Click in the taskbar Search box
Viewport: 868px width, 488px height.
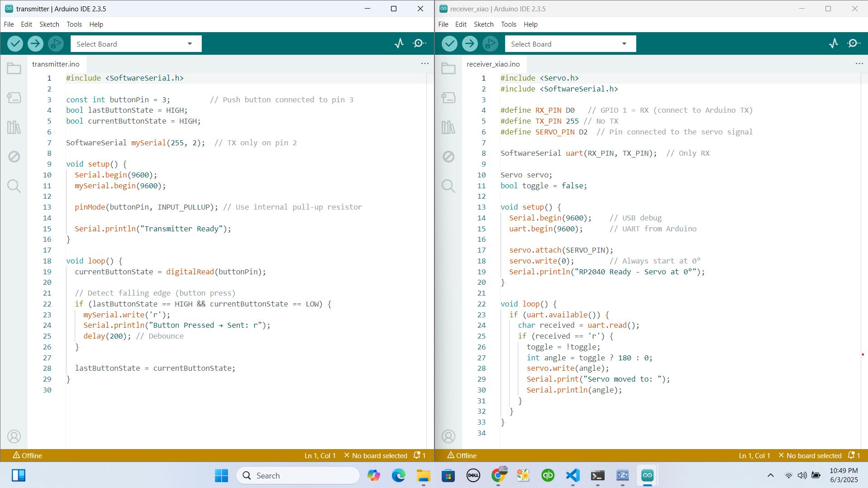(298, 475)
